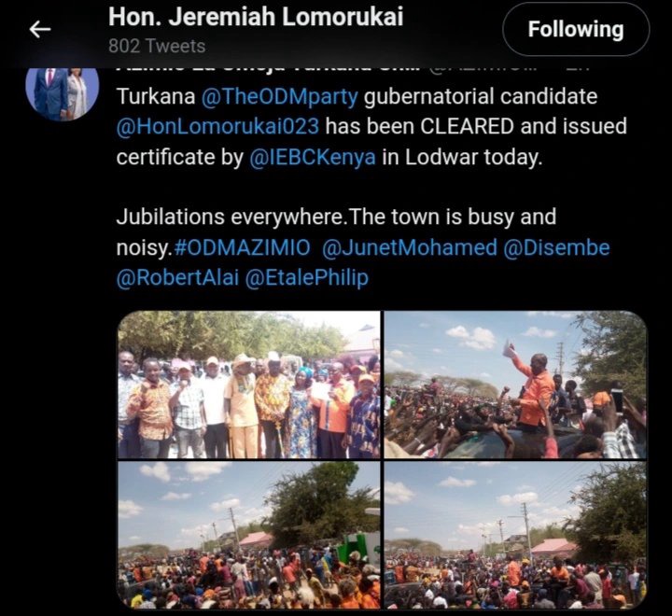Open the @Disembe mention
Screen dimensions: 672x616
pyautogui.click(x=556, y=247)
